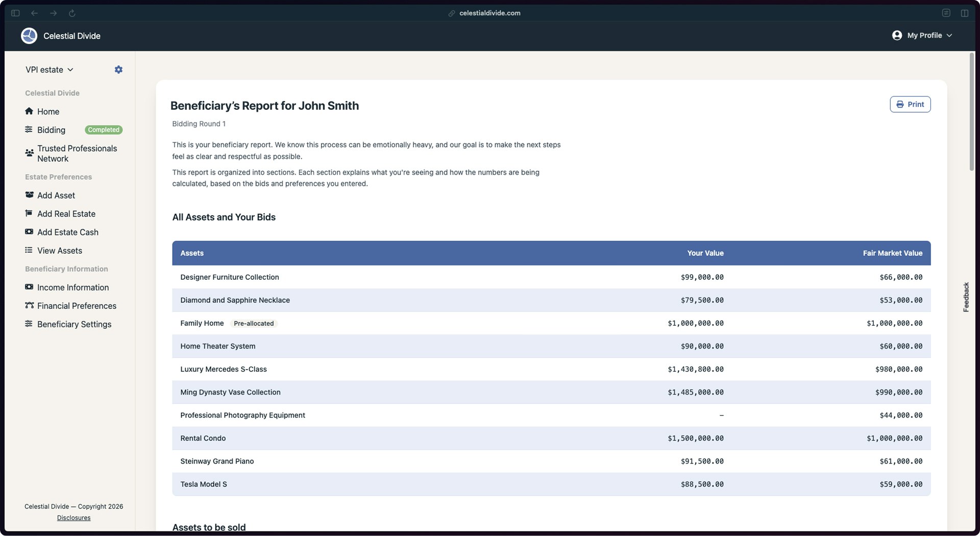Viewport: 980px width, 536px height.
Task: Toggle the browser sidebar icon
Action: (x=15, y=13)
